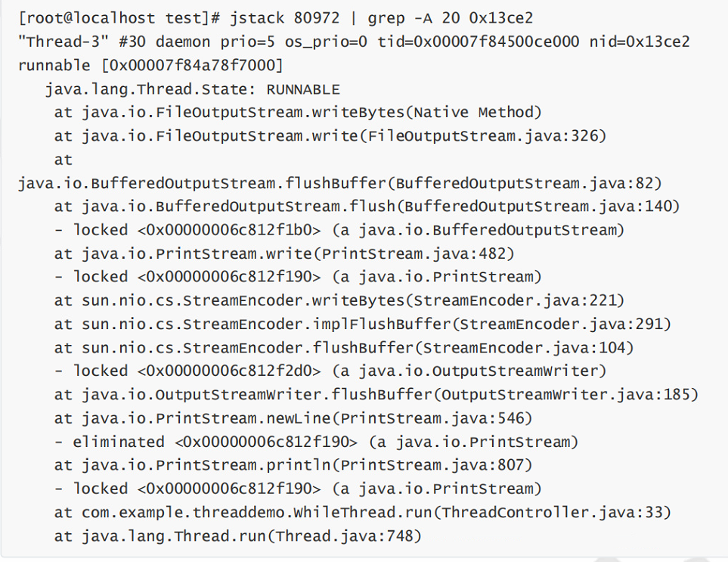Click WhileThread.run(ThreadController.java:33) frame
The height and width of the screenshot is (562, 728).
pos(362,512)
